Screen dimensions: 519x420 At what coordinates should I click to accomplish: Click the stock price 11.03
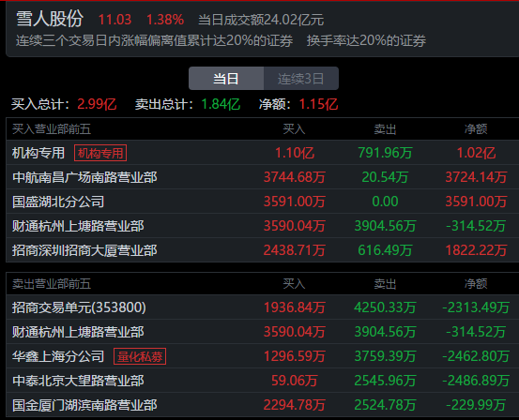tap(114, 20)
